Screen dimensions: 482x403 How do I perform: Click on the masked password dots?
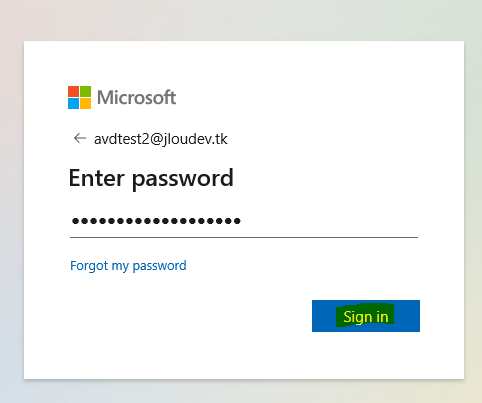pyautogui.click(x=156, y=221)
